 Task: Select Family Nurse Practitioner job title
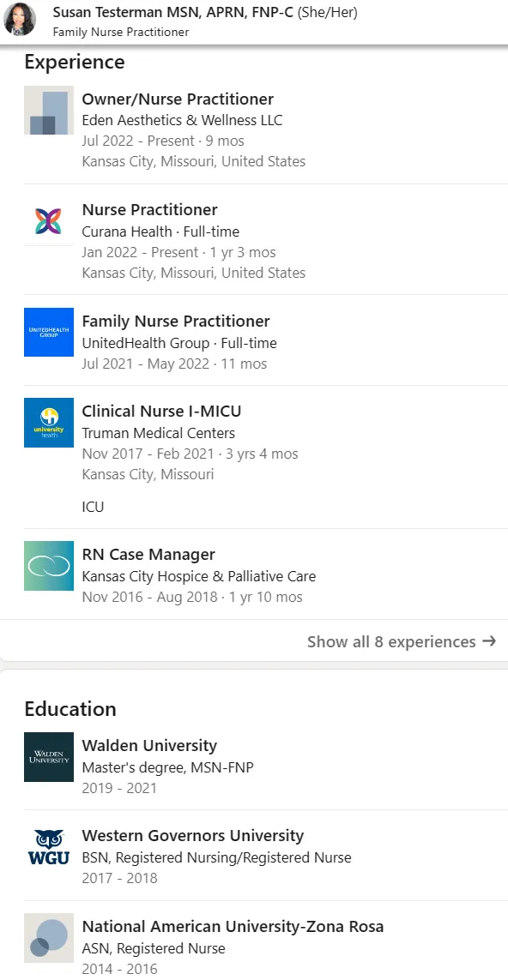[176, 322]
